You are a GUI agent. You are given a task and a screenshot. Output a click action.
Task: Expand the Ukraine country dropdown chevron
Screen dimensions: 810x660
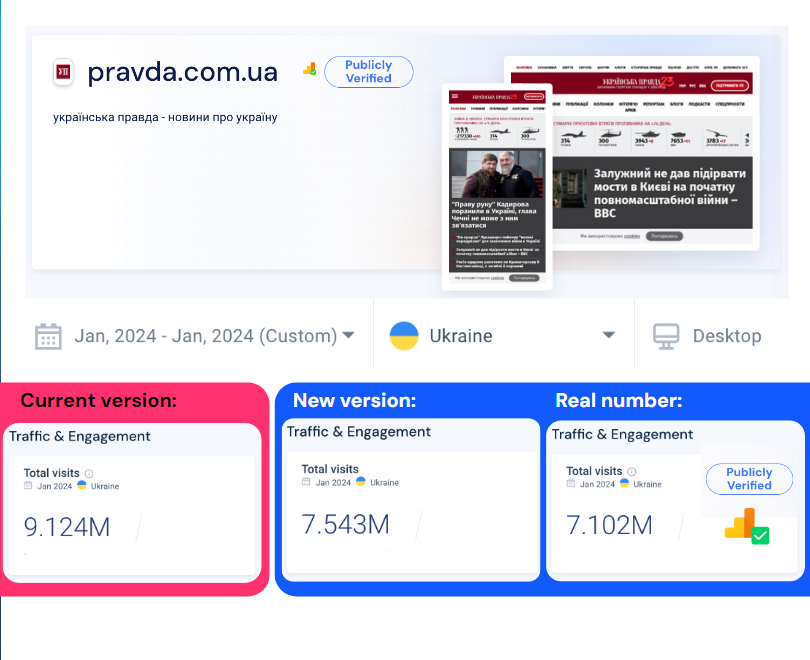click(x=610, y=335)
